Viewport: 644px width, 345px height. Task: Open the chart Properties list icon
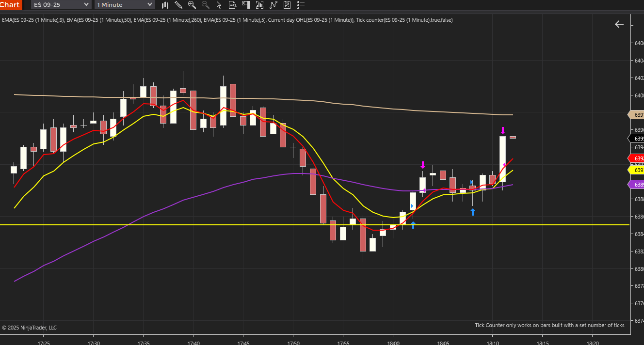pos(301,5)
